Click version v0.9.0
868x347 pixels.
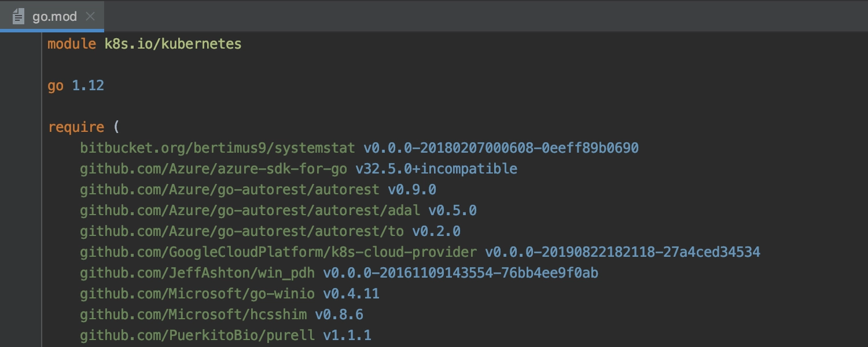tap(412, 190)
